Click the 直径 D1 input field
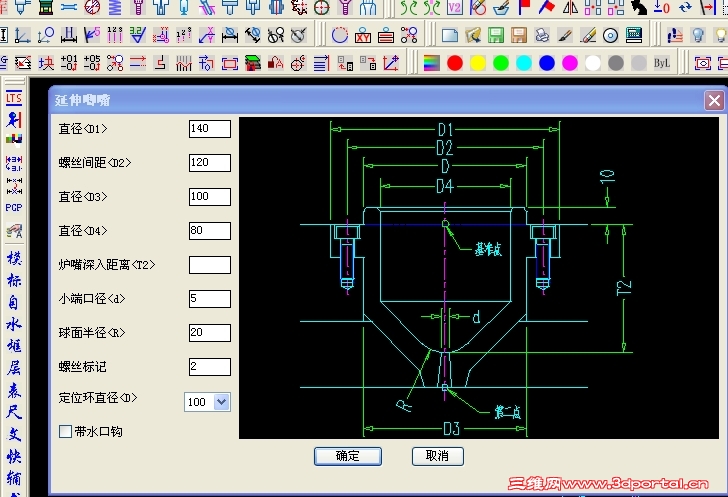Viewport: 728px width, 497px height. (210, 129)
